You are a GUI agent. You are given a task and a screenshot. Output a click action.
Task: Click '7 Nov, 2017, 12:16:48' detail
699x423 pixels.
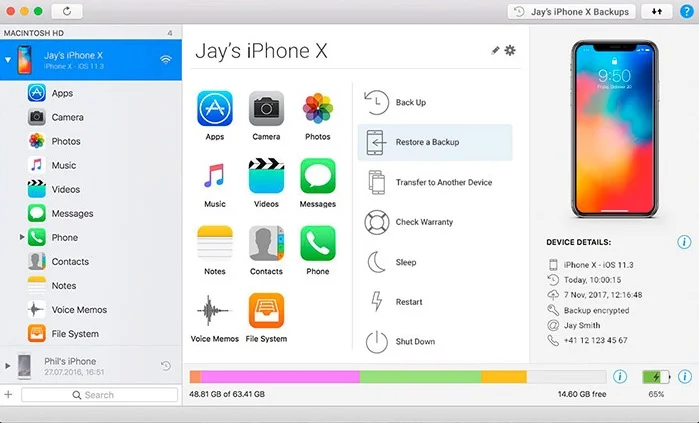pyautogui.click(x=595, y=295)
